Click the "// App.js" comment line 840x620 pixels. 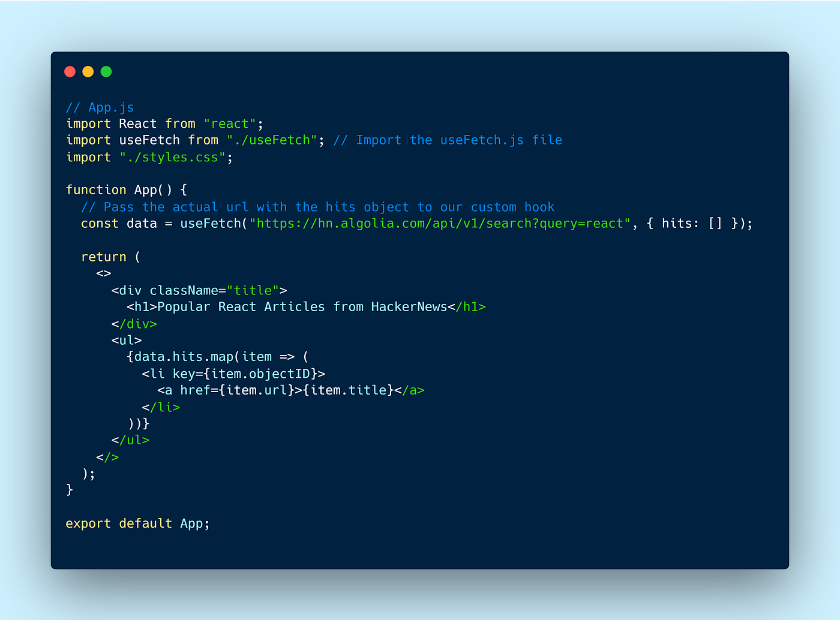coord(100,107)
